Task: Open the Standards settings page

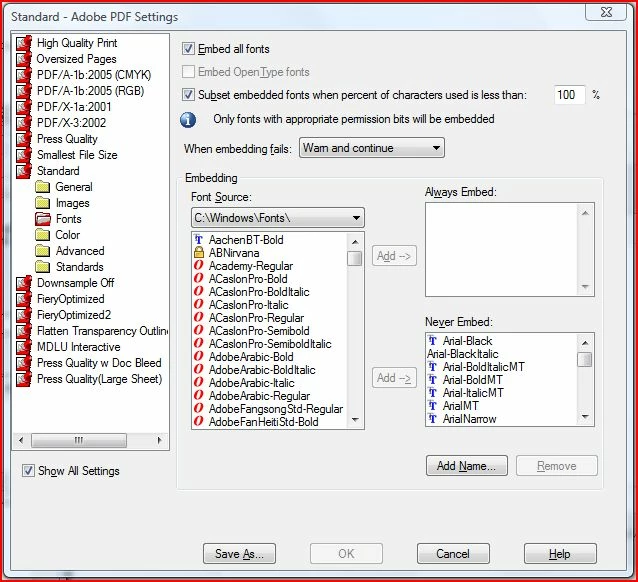Action: coord(80,267)
